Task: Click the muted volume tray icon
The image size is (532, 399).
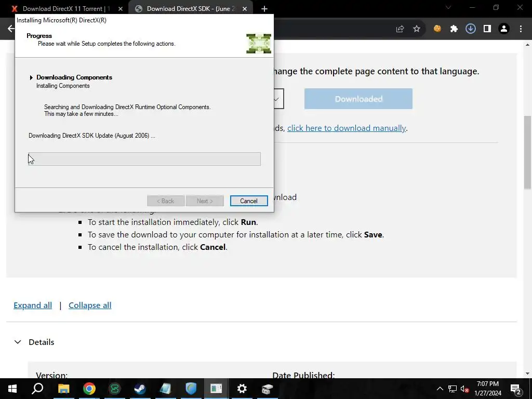Action: pyautogui.click(x=465, y=389)
